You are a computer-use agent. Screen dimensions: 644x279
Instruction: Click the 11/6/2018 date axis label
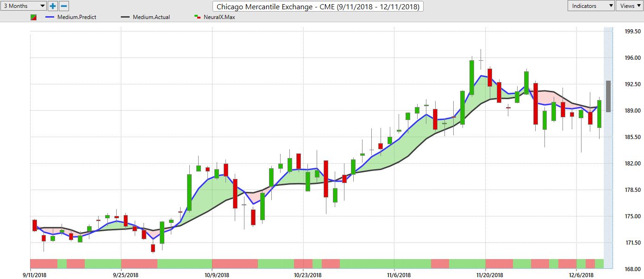pyautogui.click(x=399, y=275)
